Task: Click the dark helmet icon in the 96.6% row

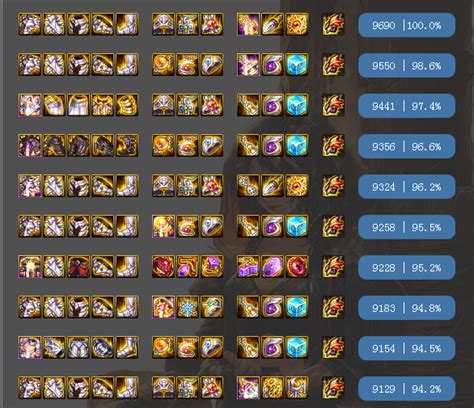Action: [x=54, y=145]
